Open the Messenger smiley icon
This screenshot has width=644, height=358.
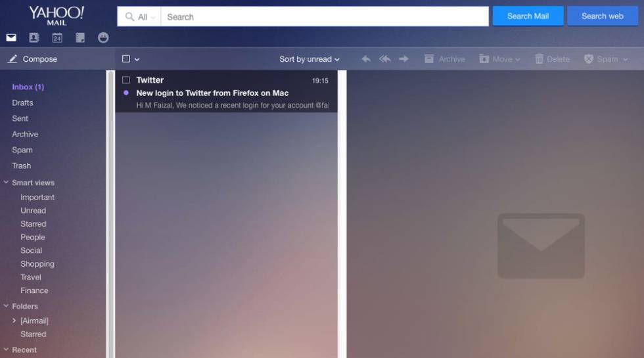click(103, 38)
